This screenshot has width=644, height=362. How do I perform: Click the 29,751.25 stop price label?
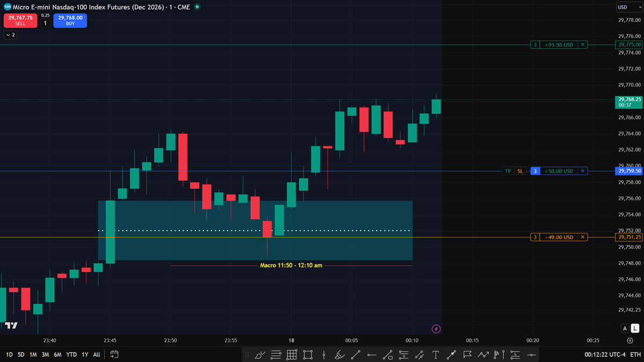(630, 237)
